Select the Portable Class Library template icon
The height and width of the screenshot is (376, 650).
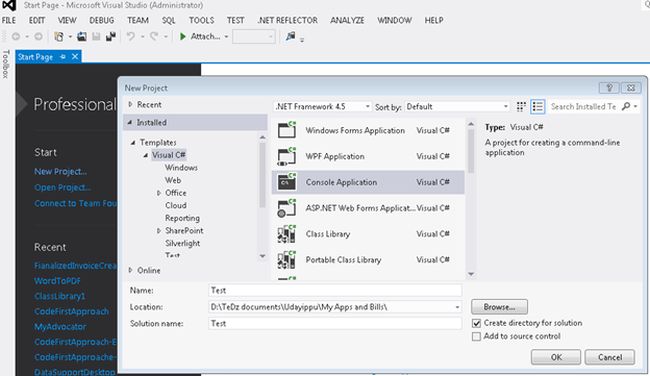click(x=286, y=260)
